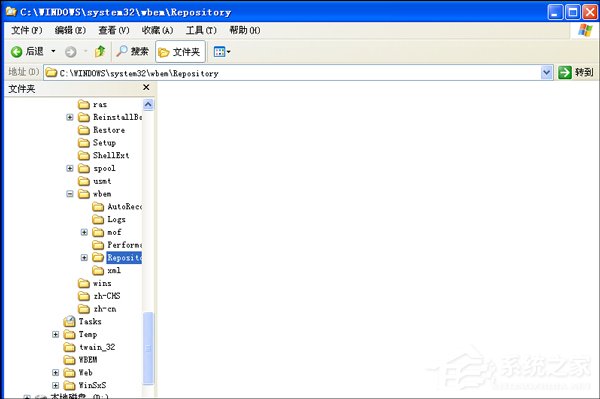Minimize the Repository explorer window
Screen dimensions: 600x399
555,12
